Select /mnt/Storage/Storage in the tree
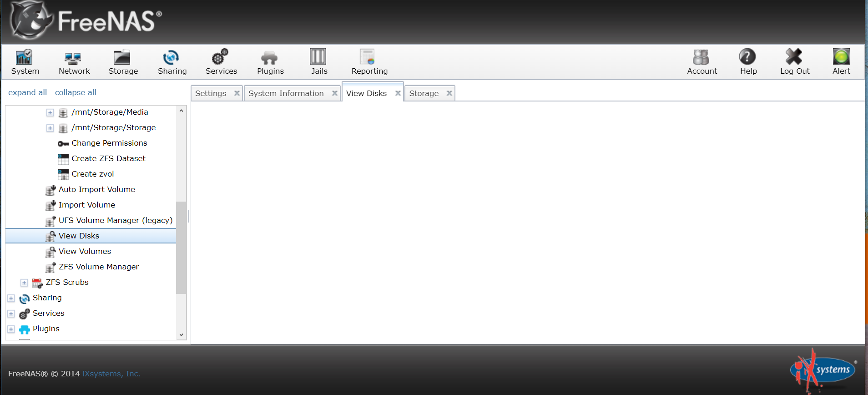This screenshot has height=395, width=868. [113, 127]
